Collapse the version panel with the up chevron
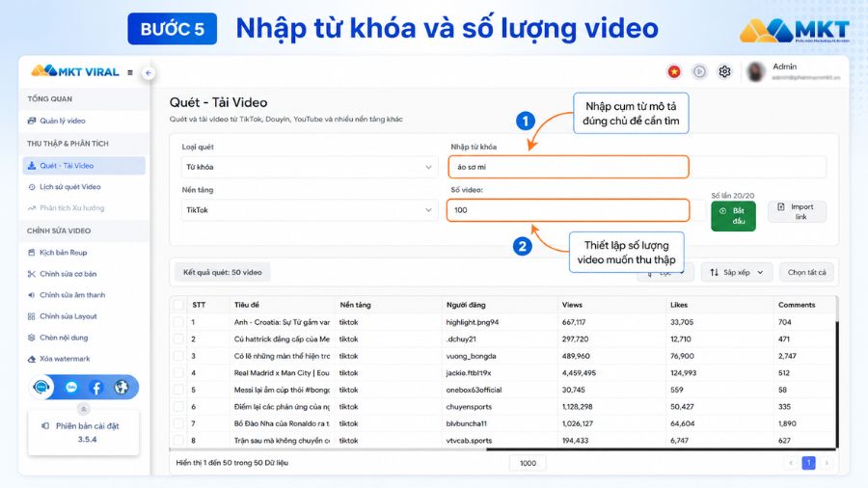868x488 pixels. pos(84,409)
